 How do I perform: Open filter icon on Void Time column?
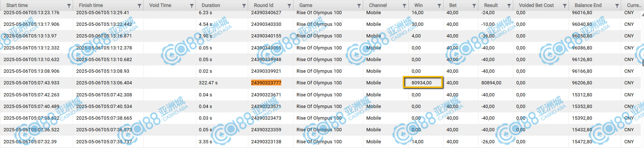coord(192,5)
